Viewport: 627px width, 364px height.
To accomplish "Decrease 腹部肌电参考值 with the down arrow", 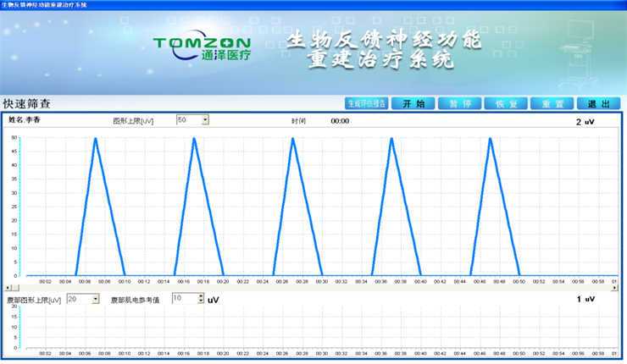I will click(x=201, y=301).
